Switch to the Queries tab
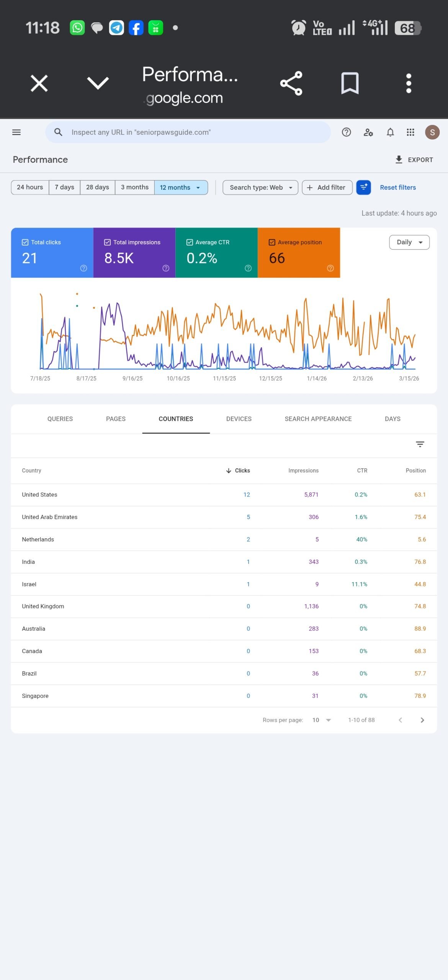This screenshot has height=980, width=448. click(60, 419)
